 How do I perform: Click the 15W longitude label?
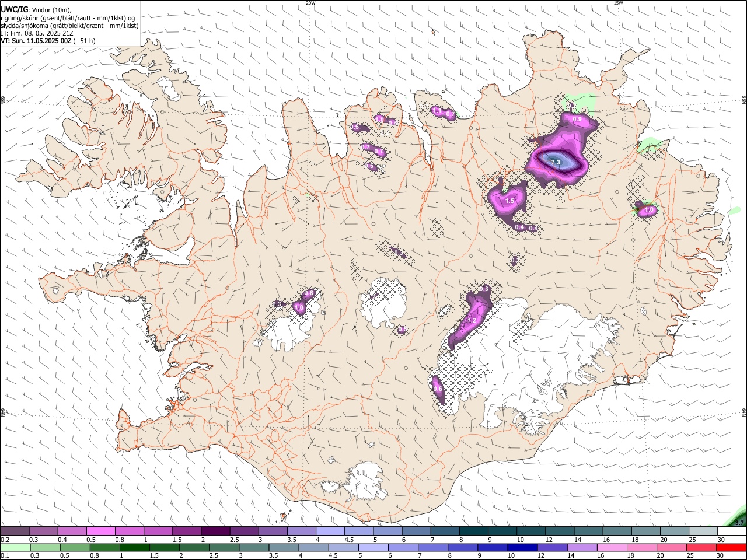(617, 3)
